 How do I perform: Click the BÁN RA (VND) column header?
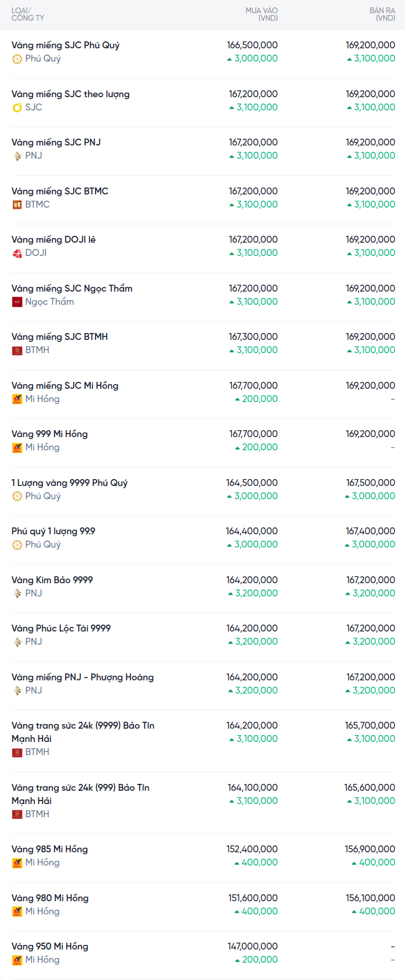coord(382,14)
